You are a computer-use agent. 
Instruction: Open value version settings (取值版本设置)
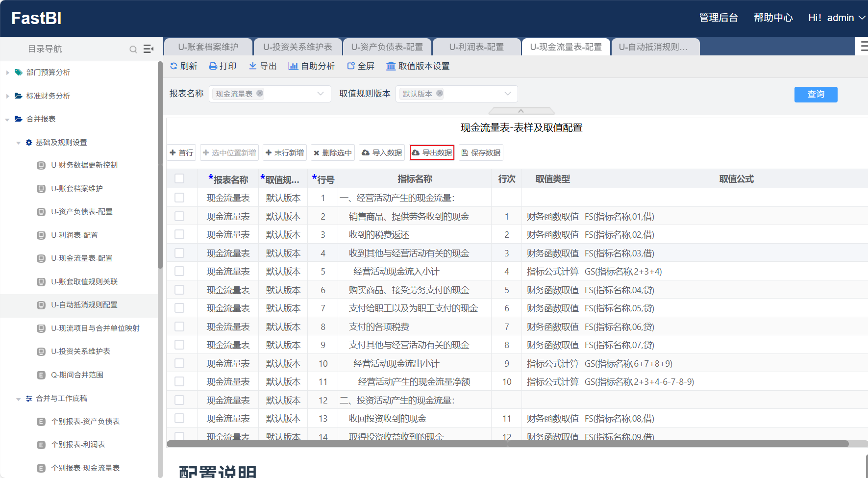click(391, 66)
